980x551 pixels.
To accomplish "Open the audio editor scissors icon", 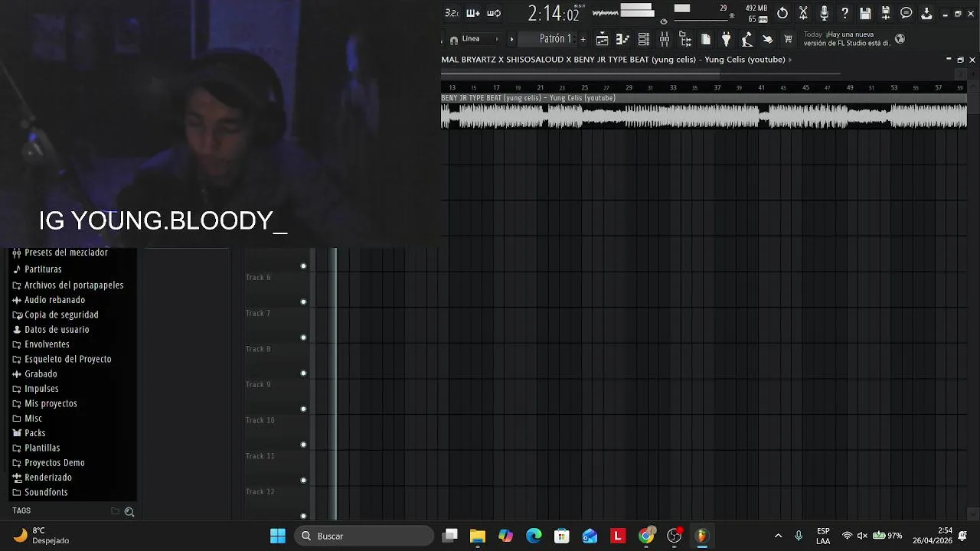I will click(x=803, y=13).
